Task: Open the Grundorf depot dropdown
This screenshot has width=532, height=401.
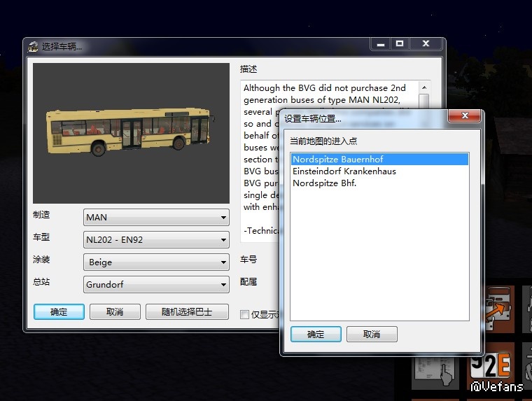Action: [156, 284]
